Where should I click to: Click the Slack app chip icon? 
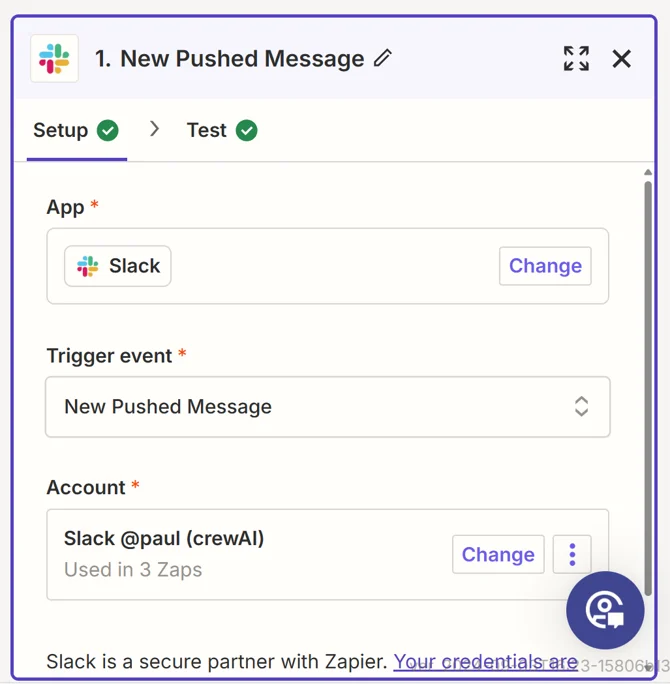88,266
